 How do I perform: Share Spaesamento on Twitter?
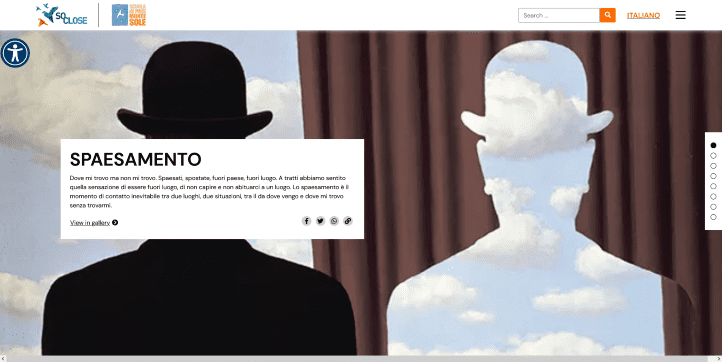(320, 221)
